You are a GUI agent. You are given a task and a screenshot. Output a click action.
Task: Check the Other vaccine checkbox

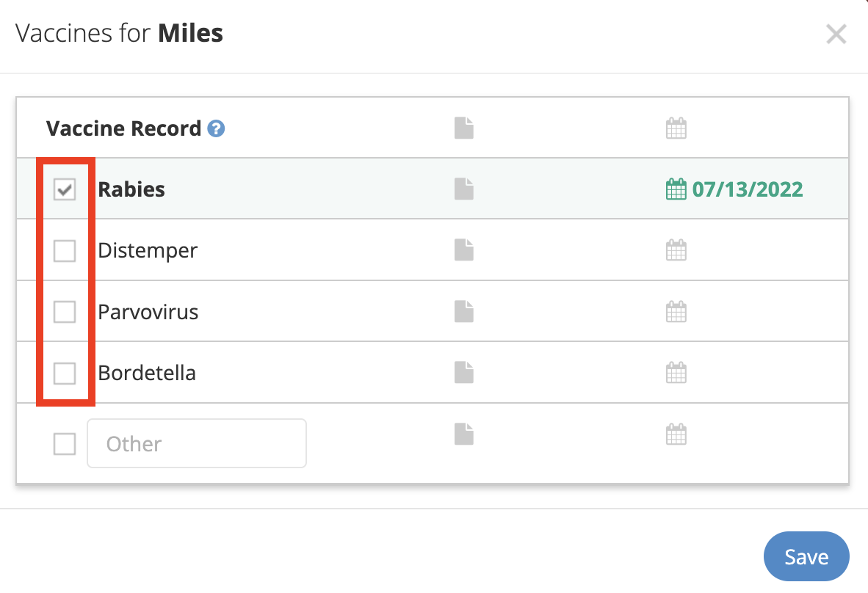65,443
